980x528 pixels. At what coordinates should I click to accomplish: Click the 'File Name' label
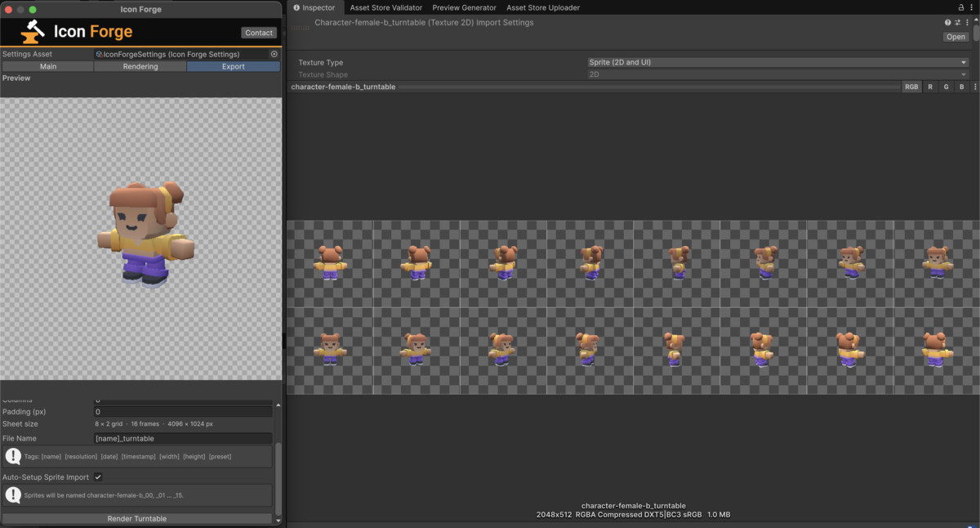click(20, 439)
